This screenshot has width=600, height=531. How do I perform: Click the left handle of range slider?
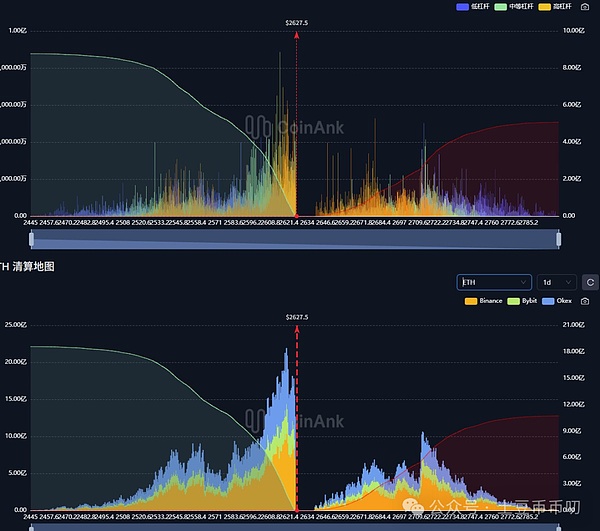32,239
